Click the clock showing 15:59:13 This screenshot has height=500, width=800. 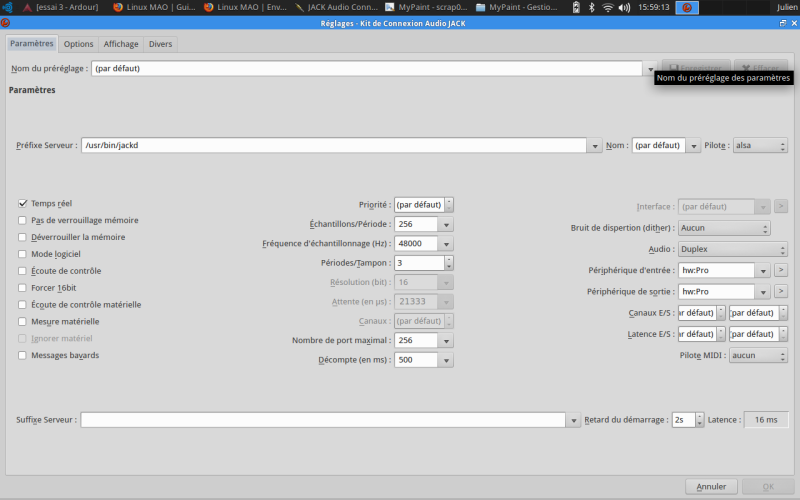point(654,7)
